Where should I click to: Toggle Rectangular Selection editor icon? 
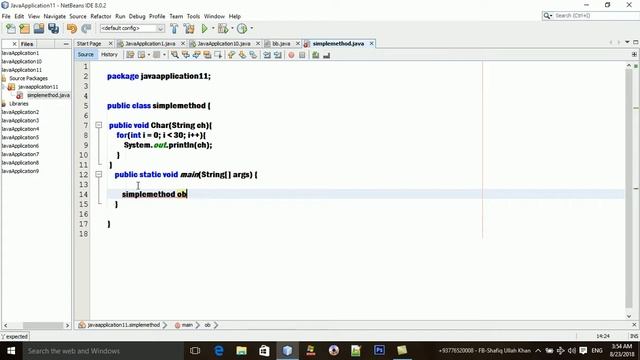218,55
